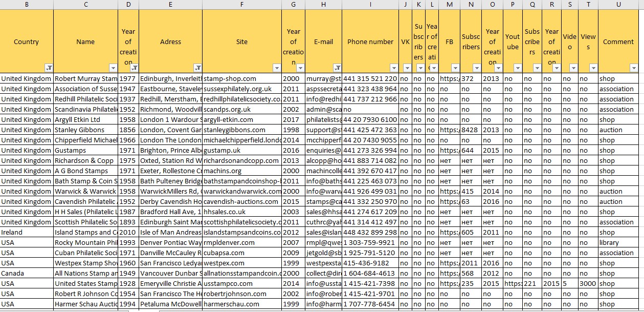
Task: Select phone number 415-436-9182
Action: click(x=370, y=263)
